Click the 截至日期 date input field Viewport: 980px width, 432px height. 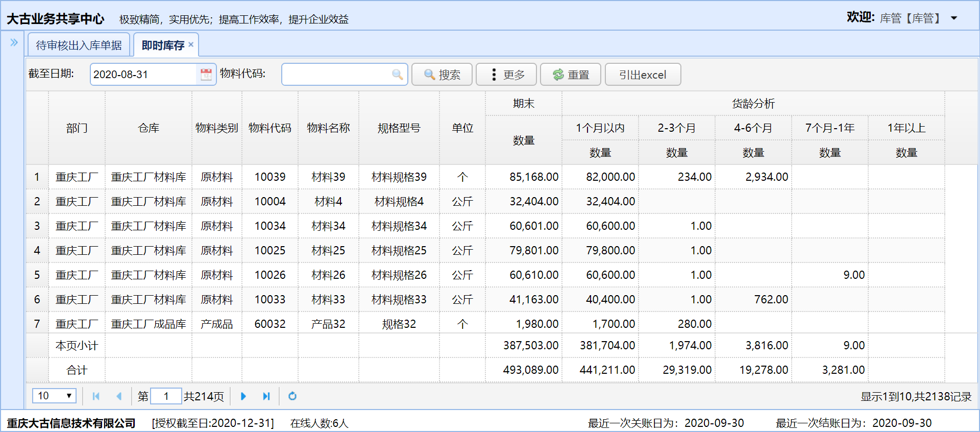coord(143,75)
